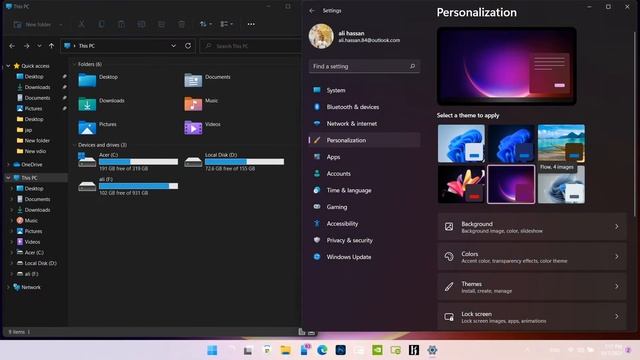Select Local Disk (D:) in sidebar tree

40,263
